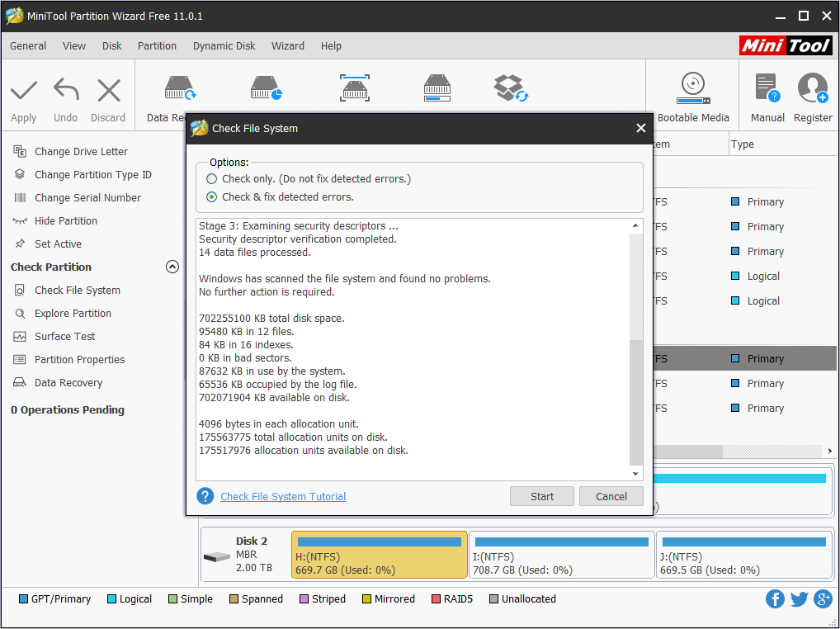The width and height of the screenshot is (840, 629).
Task: Collapse the Check Partition section
Action: click(x=172, y=267)
